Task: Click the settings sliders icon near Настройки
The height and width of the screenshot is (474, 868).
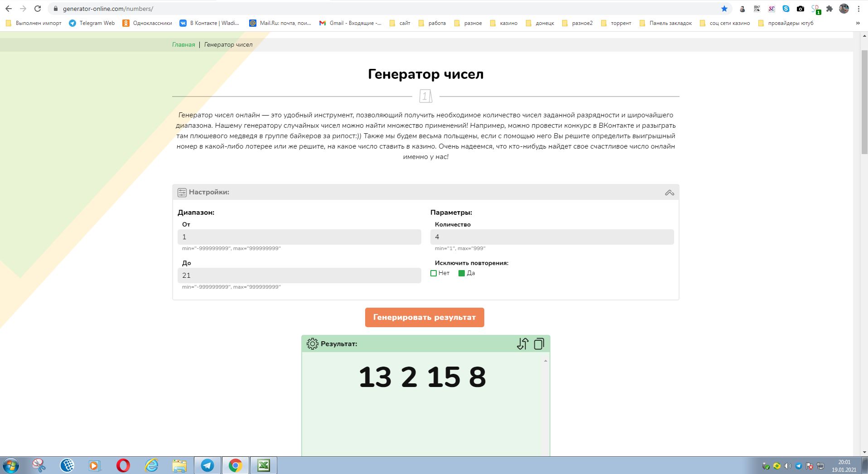Action: tap(182, 193)
